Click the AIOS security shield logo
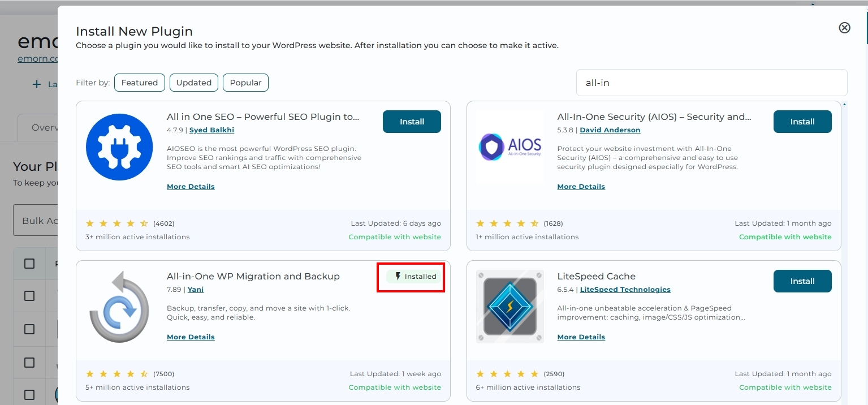868x405 pixels. pyautogui.click(x=510, y=147)
